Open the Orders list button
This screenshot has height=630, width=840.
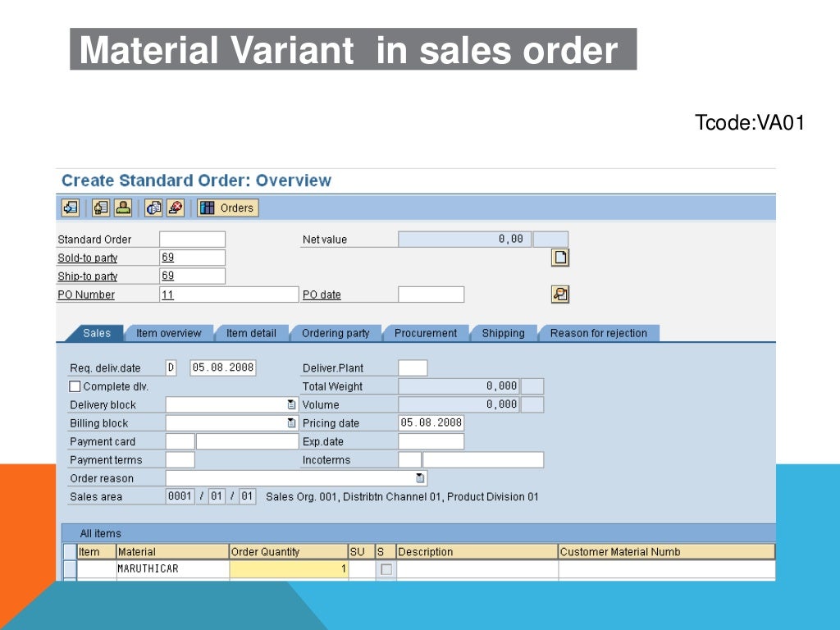coord(228,208)
